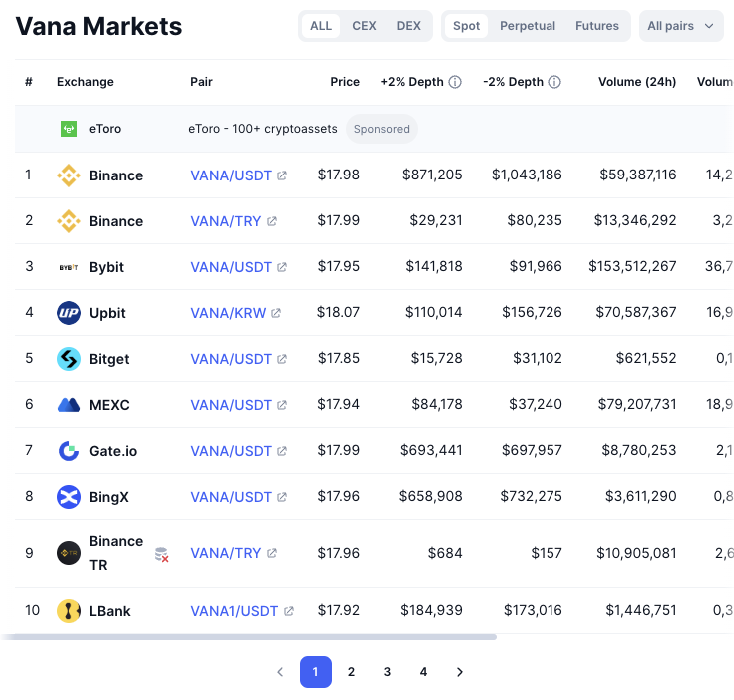Image resolution: width=734 pixels, height=700 pixels.
Task: Click the Bybit exchange logo
Action: 68,267
